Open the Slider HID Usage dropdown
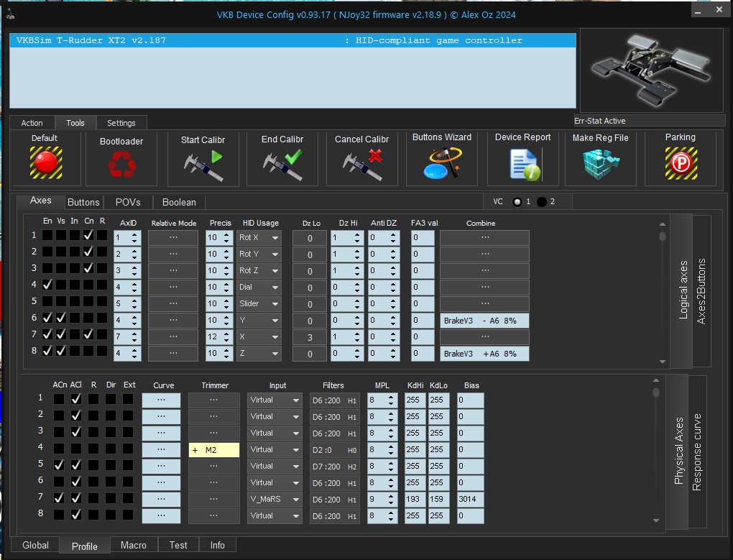Image resolution: width=733 pixels, height=560 pixels. (x=259, y=304)
